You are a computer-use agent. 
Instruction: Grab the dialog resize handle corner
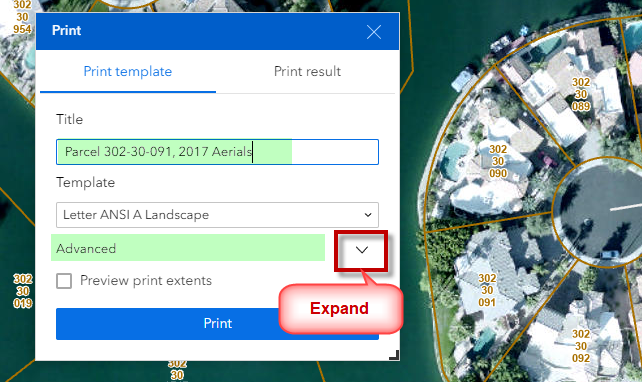394,355
